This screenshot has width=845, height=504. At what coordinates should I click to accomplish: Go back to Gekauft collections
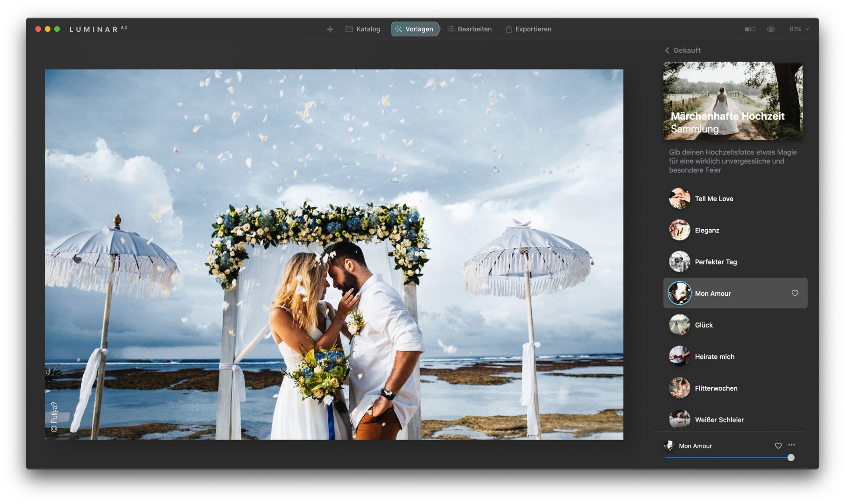pos(683,50)
